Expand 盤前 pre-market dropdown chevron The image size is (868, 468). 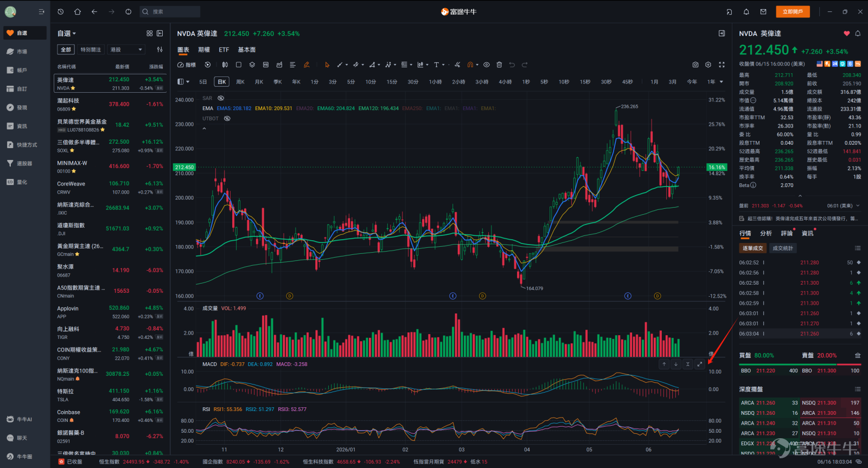point(858,206)
